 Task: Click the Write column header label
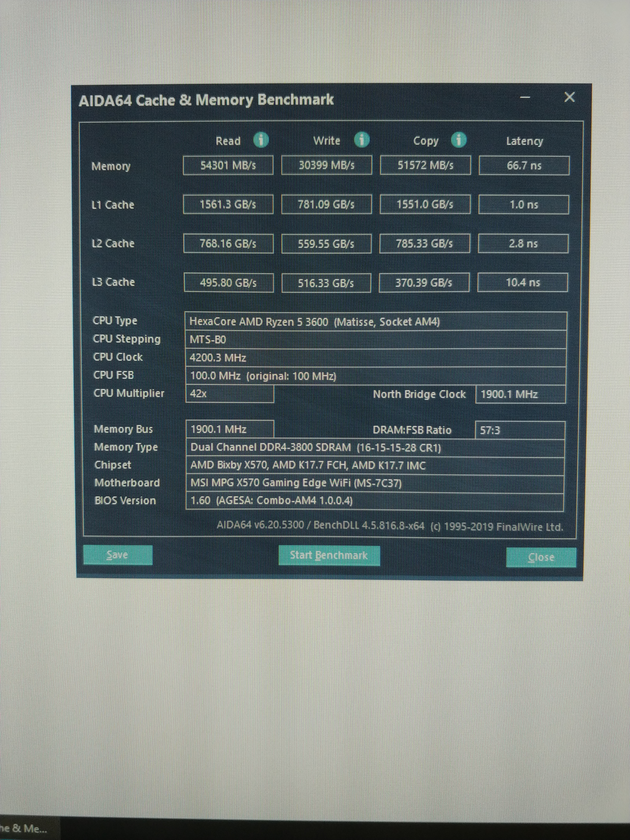click(x=326, y=141)
